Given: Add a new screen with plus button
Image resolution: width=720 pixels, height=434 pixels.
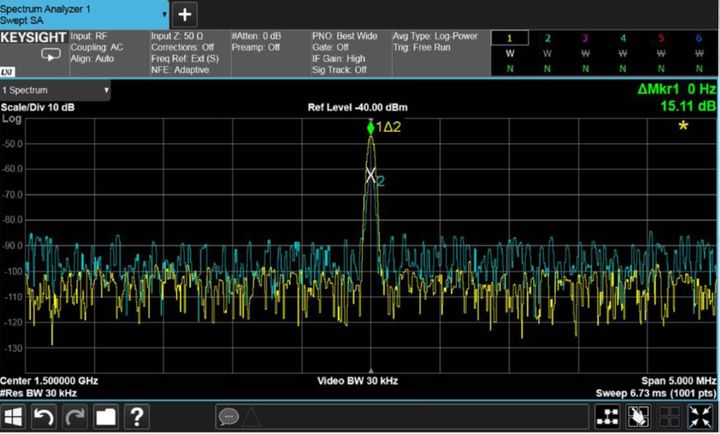Looking at the screenshot, I should coord(185,14).
